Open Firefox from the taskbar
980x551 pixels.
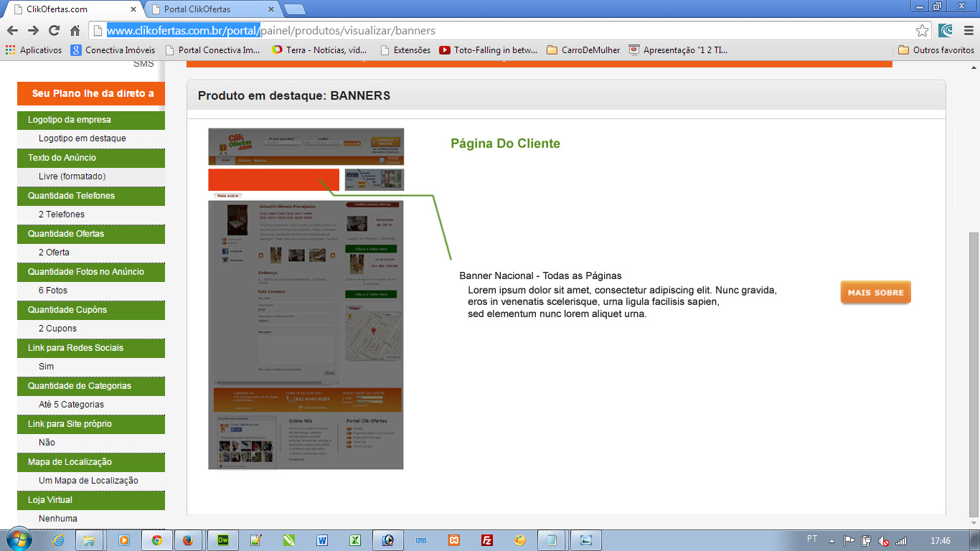pos(188,540)
